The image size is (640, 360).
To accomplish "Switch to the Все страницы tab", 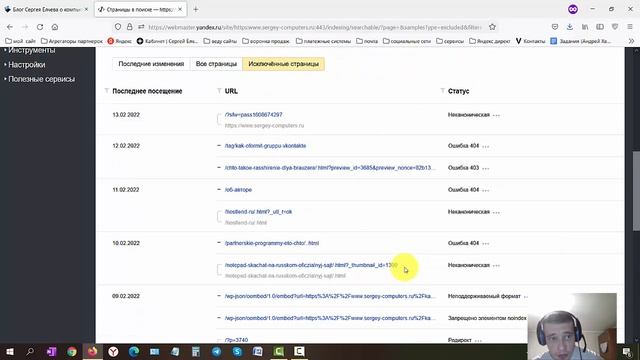I will [216, 64].
